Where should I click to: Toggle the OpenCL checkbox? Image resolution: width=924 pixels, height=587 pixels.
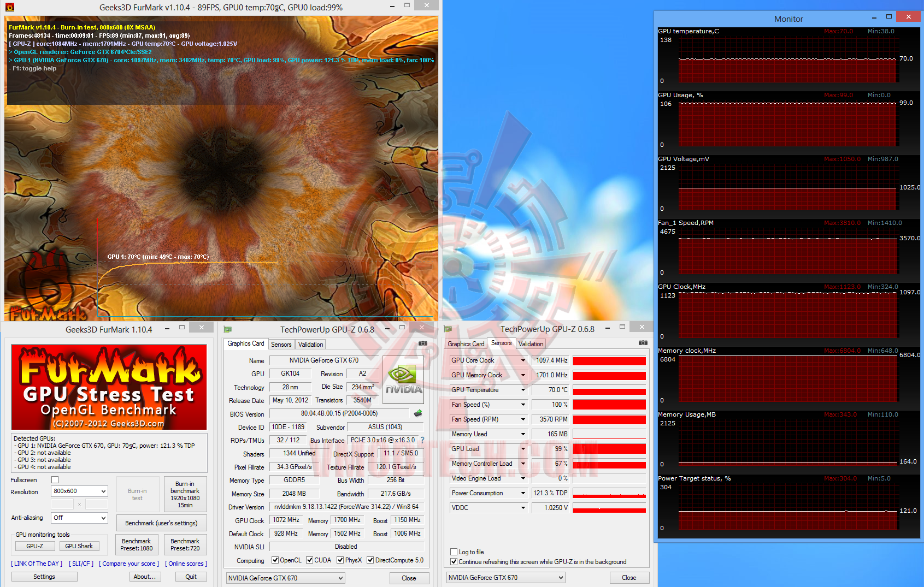click(x=275, y=560)
